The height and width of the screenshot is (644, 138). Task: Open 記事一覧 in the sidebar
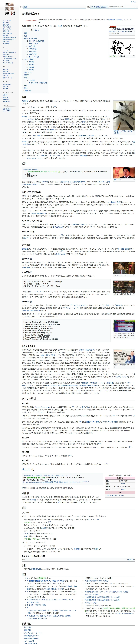pos(5,76)
